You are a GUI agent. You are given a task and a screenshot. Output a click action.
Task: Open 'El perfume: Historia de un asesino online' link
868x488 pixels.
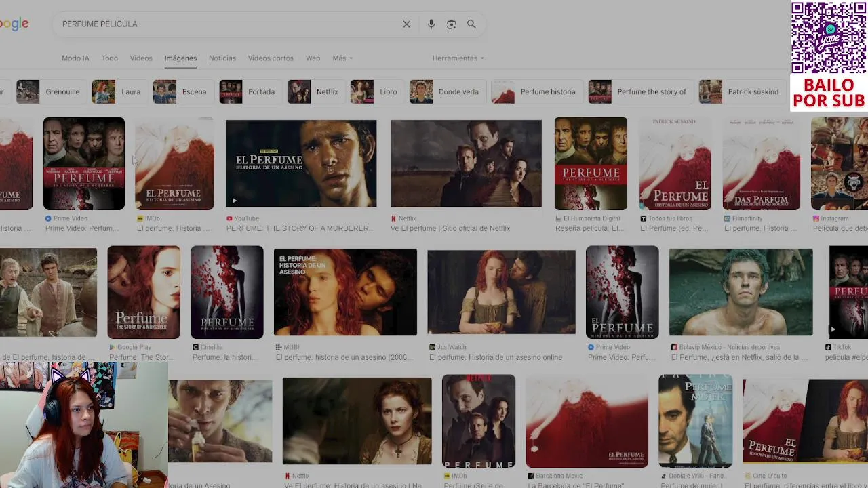[496, 358]
